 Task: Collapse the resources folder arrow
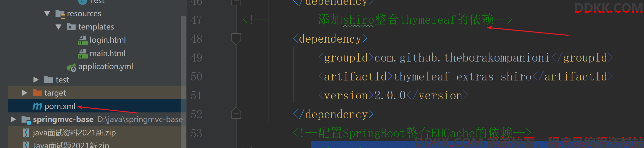pyautogui.click(x=47, y=14)
